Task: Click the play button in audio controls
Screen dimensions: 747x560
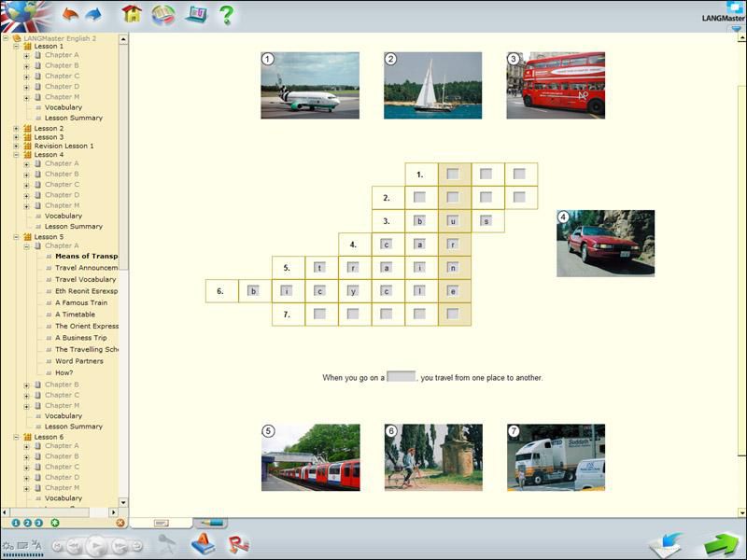Action: click(94, 546)
